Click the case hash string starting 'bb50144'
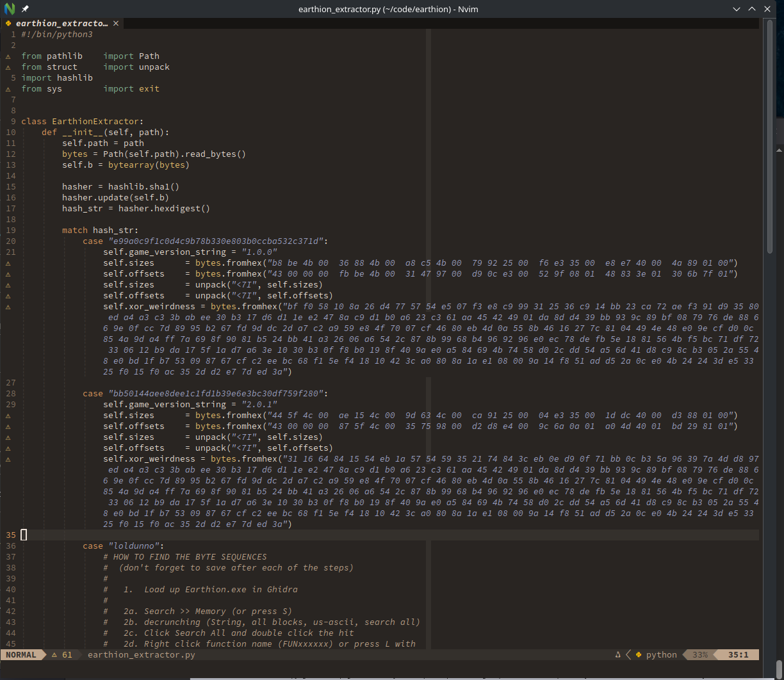 [216, 394]
